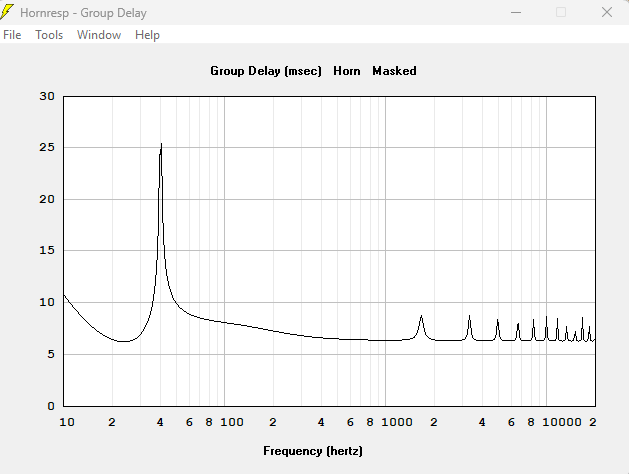
Task: Click the disabled maximize button
Action: [x=561, y=12]
